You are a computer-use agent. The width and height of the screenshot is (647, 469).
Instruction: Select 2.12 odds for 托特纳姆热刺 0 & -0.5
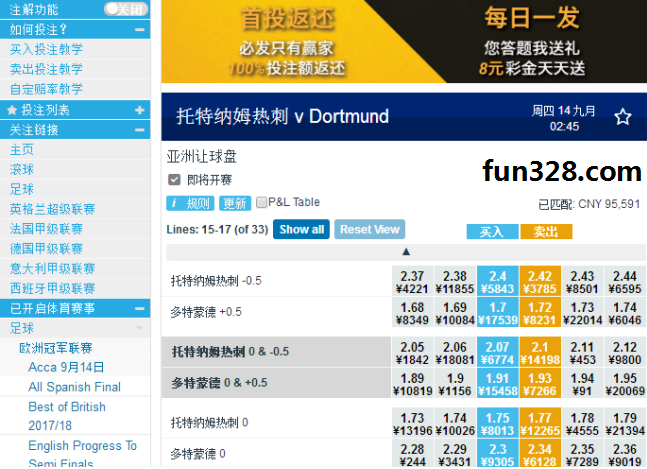click(625, 352)
